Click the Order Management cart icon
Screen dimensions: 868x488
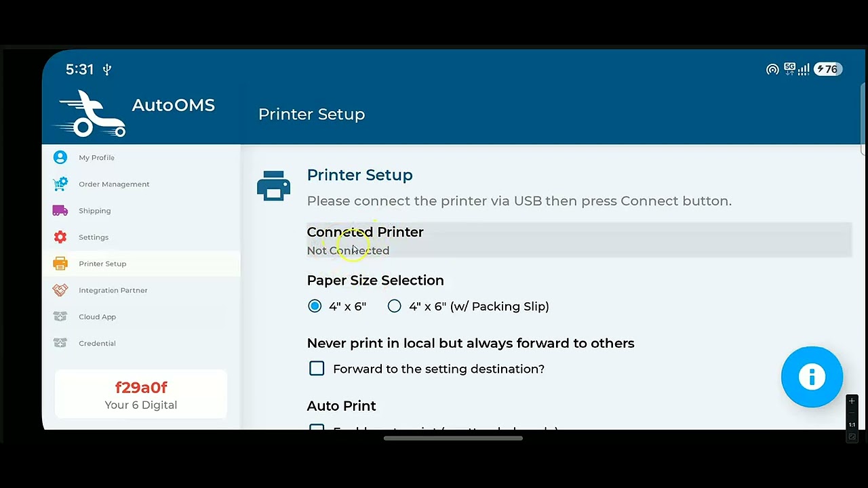point(60,184)
